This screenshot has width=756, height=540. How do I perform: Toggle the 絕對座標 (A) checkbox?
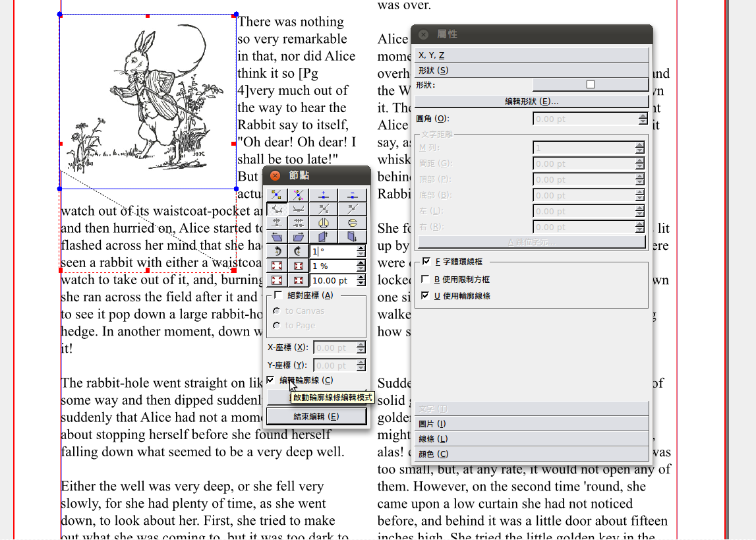[x=278, y=295]
